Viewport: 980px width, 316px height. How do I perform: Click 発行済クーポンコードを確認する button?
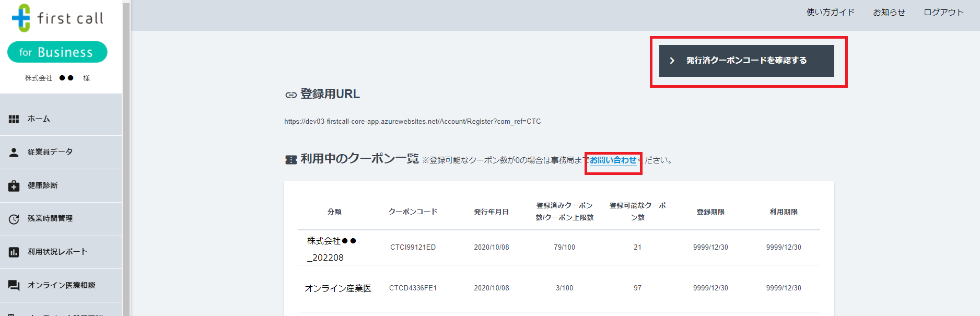[x=746, y=61]
